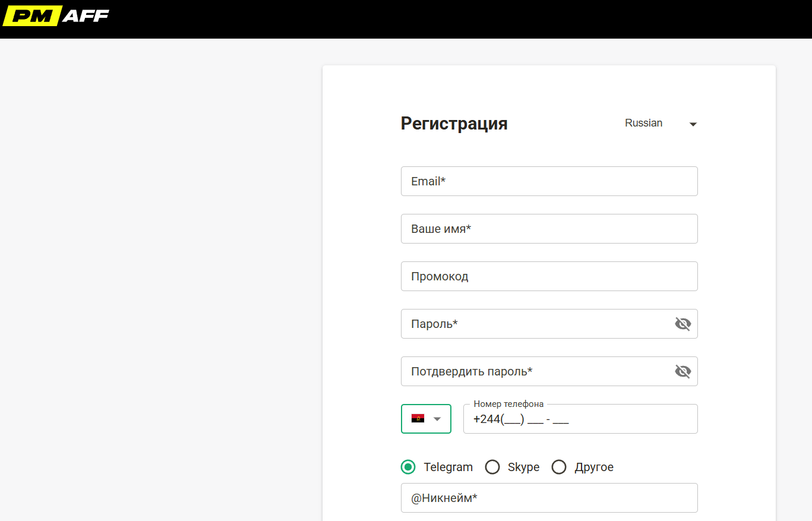Focus the Потдвердить пароль text input
Image resolution: width=812 pixels, height=521 pixels.
(x=535, y=371)
